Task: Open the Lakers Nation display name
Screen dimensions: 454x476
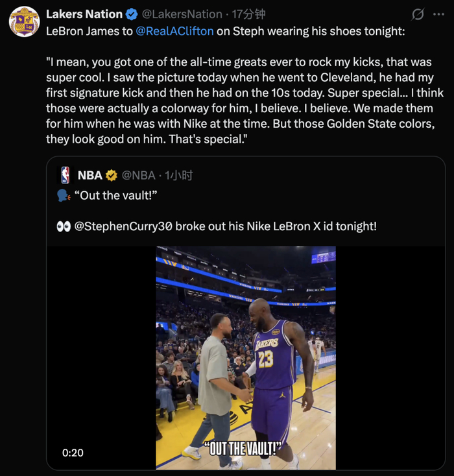Action: pos(84,14)
